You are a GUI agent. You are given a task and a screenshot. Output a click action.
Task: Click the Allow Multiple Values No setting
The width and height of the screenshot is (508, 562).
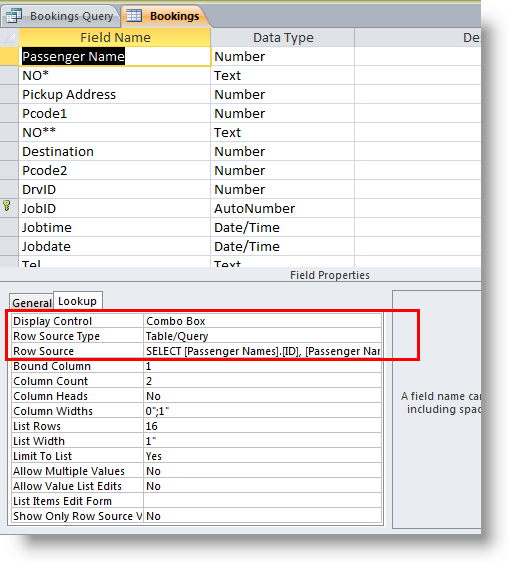262,471
